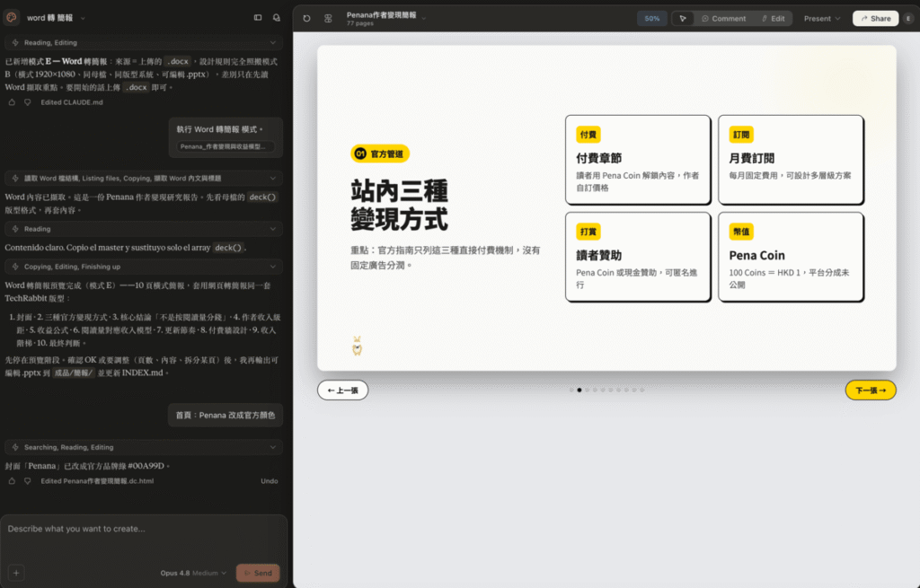
Task: Select the third slide pagination dot
Action: (x=588, y=390)
